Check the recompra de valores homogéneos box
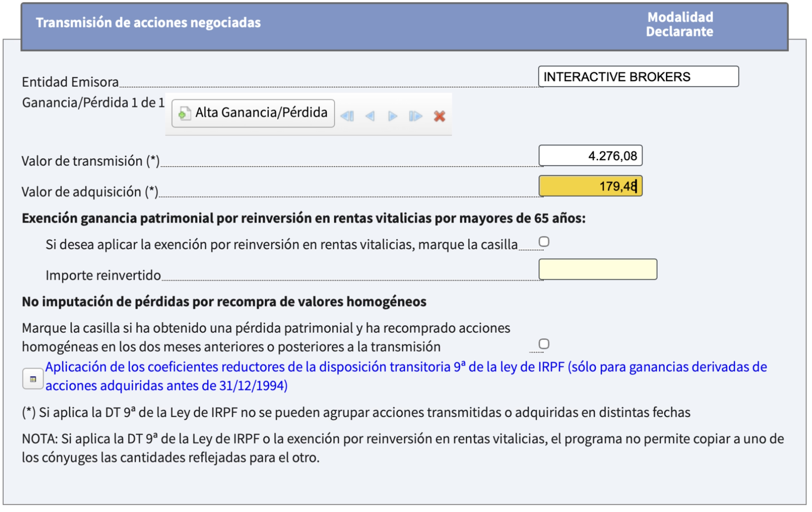Screen dimensions: 812x512 coord(544,343)
